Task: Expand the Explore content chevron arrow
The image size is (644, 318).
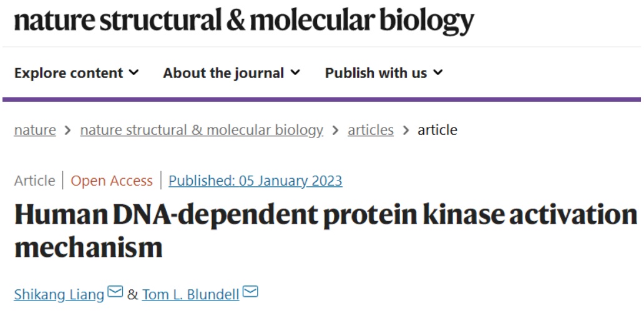Action: (x=134, y=72)
